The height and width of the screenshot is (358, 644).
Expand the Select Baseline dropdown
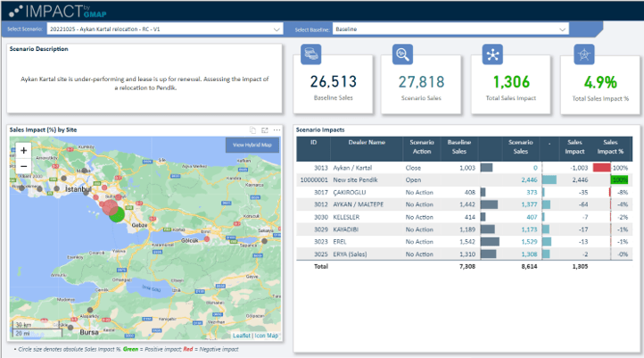click(450, 29)
